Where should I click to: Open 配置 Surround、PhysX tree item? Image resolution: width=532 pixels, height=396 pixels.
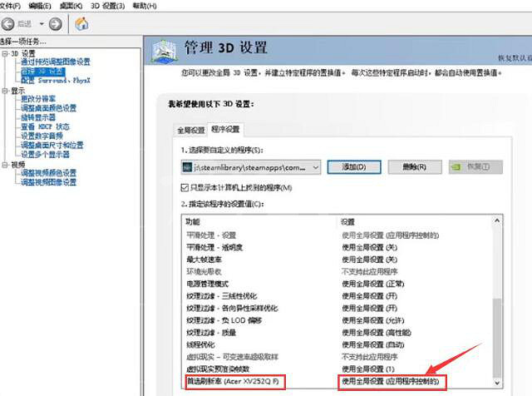click(56, 81)
